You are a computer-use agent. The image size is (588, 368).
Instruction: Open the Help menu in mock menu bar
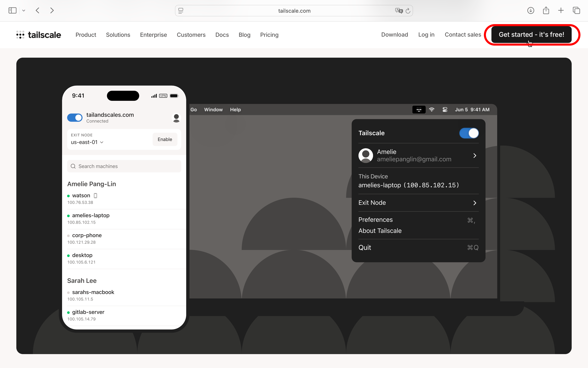[235, 110]
